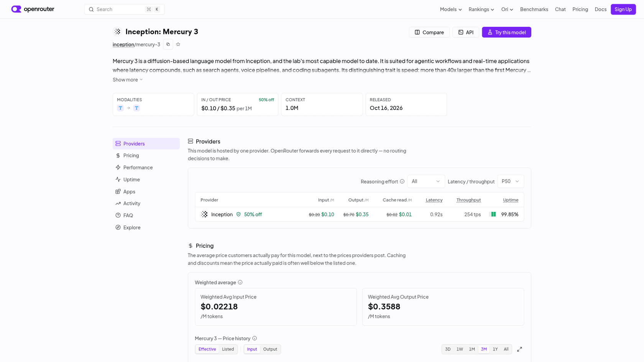Focus the Search input field
644x362 pixels.
(x=124, y=9)
